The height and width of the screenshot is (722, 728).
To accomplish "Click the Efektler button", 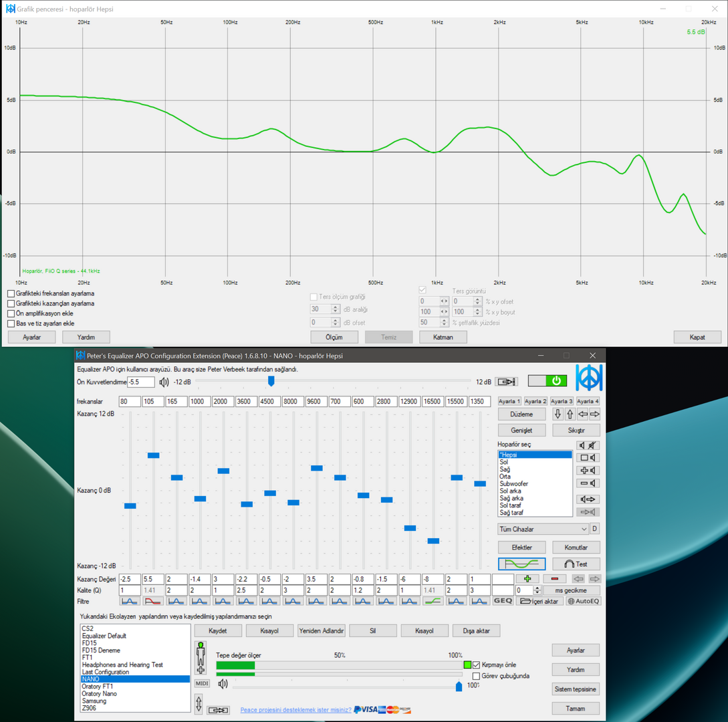I will pos(521,548).
